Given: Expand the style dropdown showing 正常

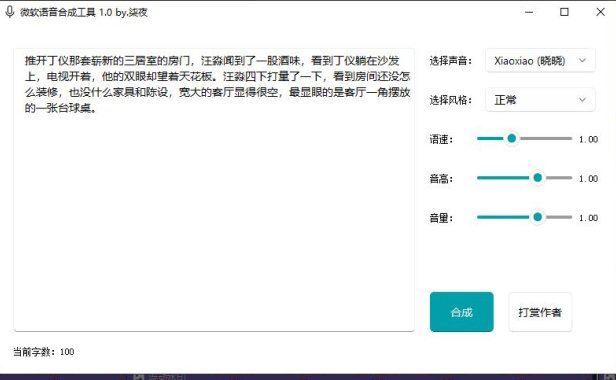Looking at the screenshot, I should (x=540, y=100).
